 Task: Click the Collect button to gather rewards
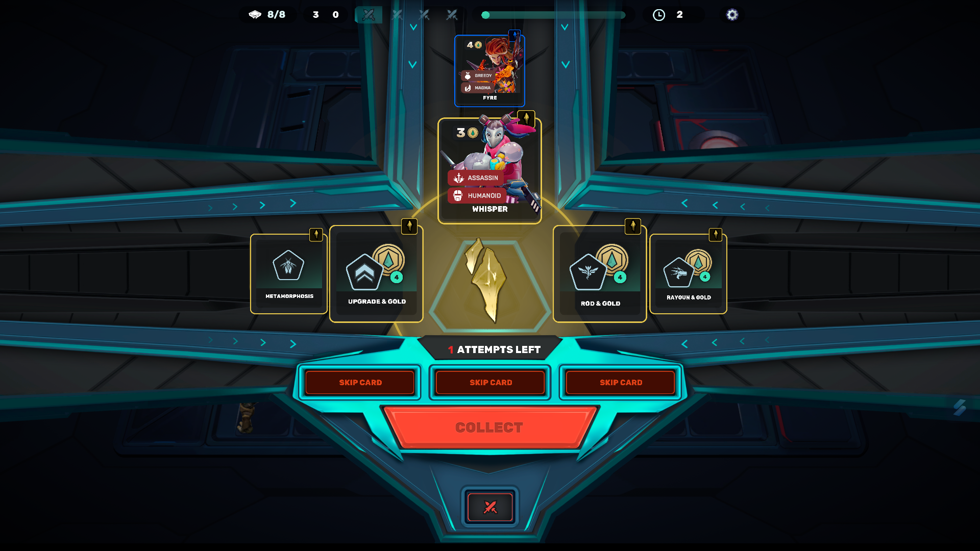(x=489, y=427)
